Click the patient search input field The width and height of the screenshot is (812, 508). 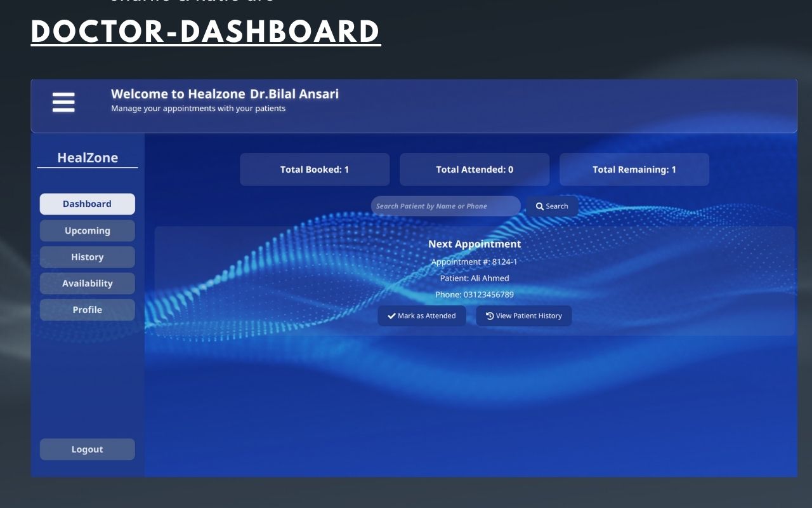click(x=445, y=206)
